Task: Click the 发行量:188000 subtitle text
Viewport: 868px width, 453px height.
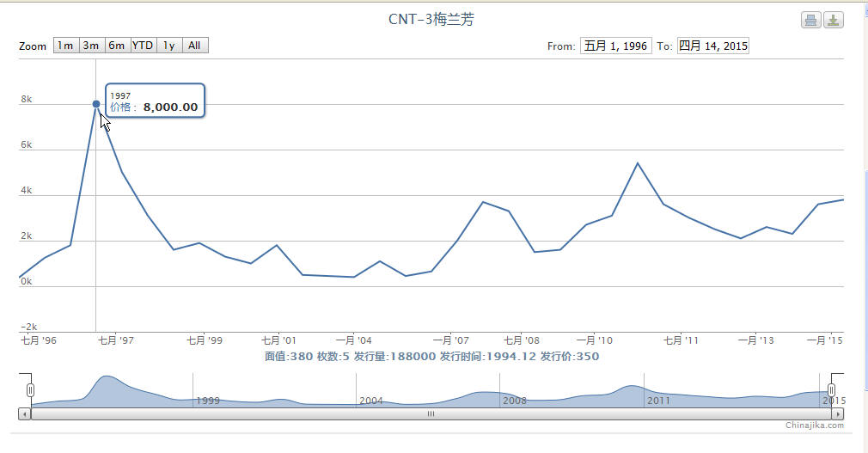Action: (394, 356)
